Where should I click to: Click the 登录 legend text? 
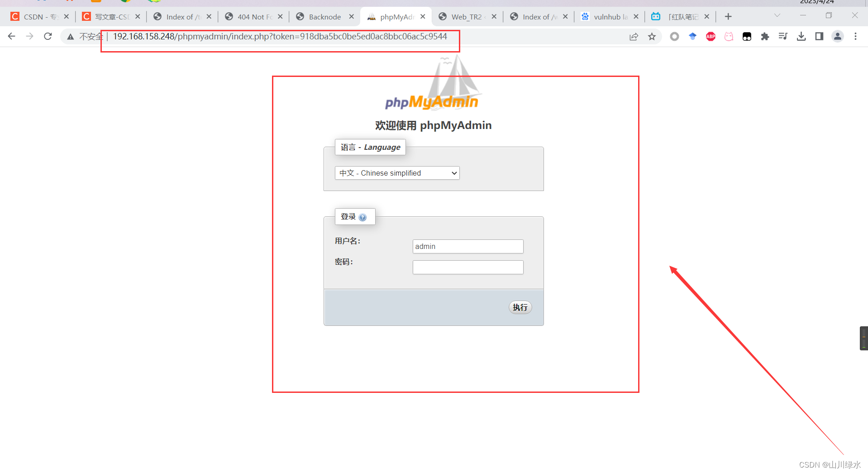(x=348, y=217)
